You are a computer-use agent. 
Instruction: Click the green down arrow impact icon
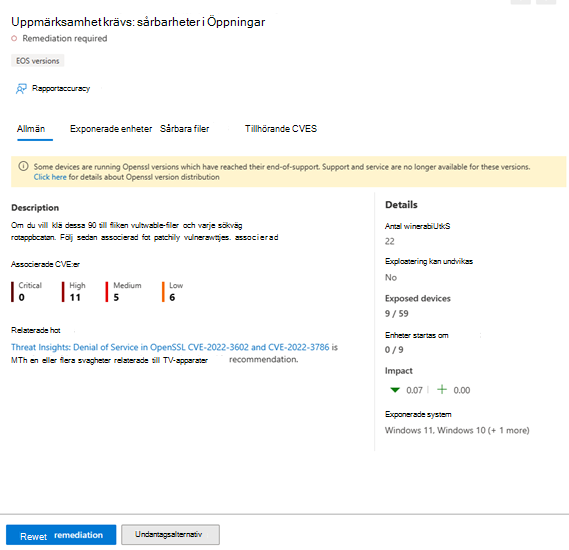click(395, 390)
